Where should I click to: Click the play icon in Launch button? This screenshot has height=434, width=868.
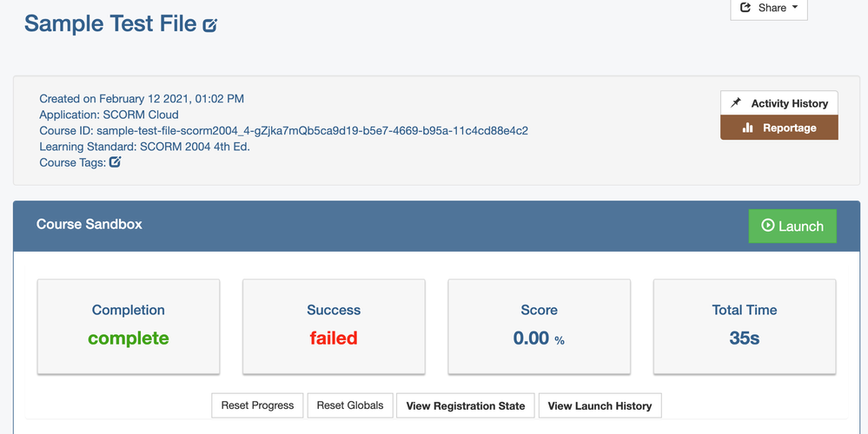pyautogui.click(x=767, y=226)
